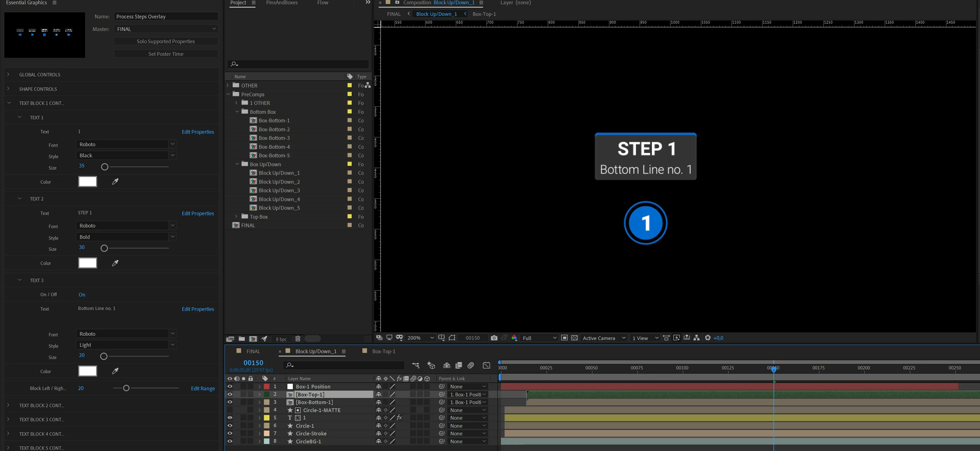Click the Text 3 color swatch
This screenshot has width=980, height=451.
(x=88, y=371)
